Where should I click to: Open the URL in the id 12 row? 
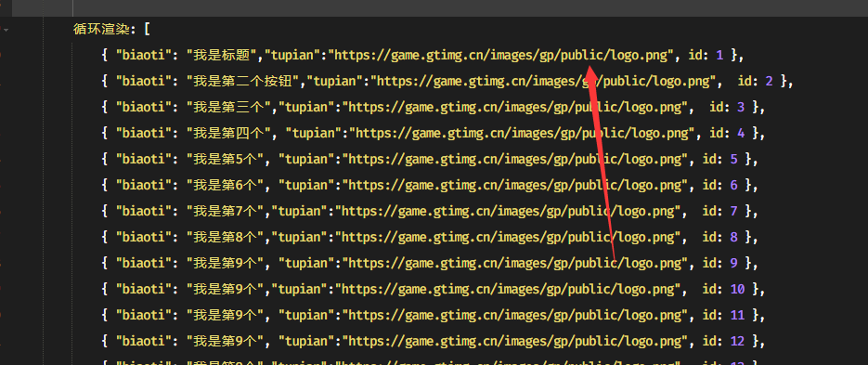point(515,341)
